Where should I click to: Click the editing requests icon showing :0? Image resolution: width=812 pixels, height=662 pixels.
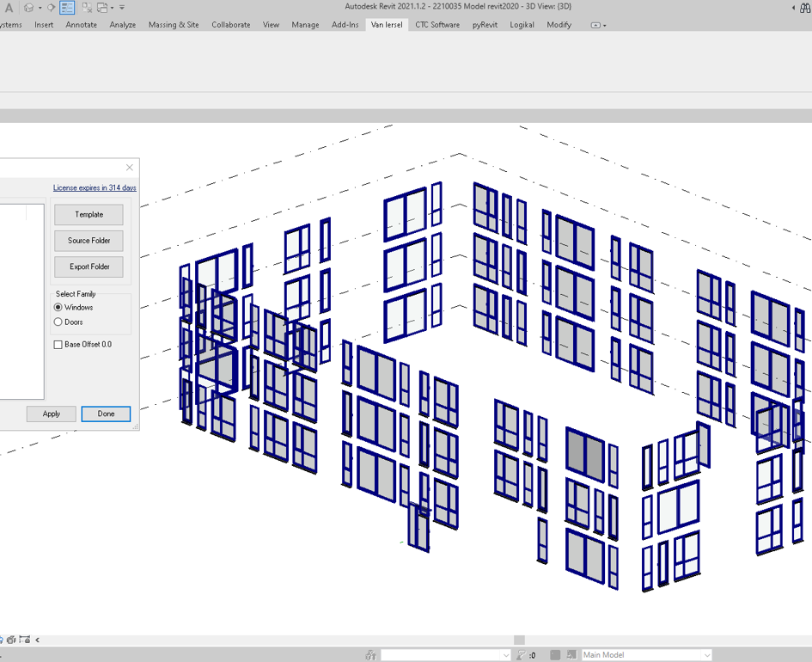click(521, 655)
